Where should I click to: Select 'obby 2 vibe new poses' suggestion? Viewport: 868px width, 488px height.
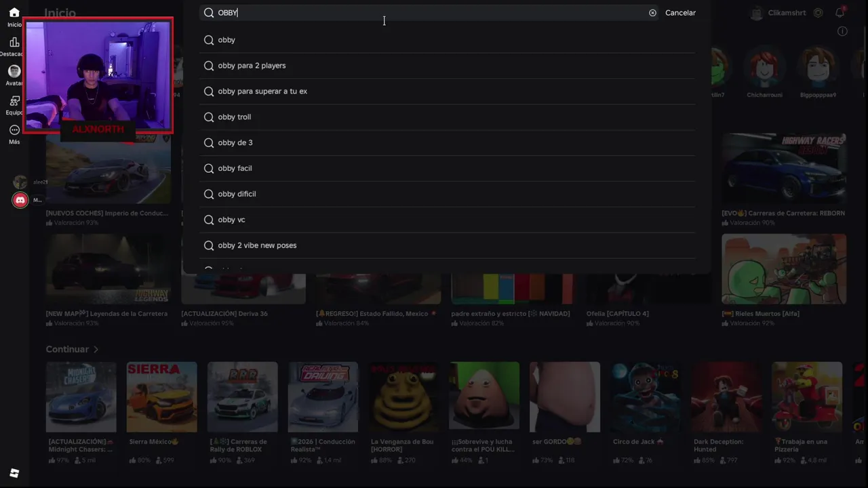(448, 246)
